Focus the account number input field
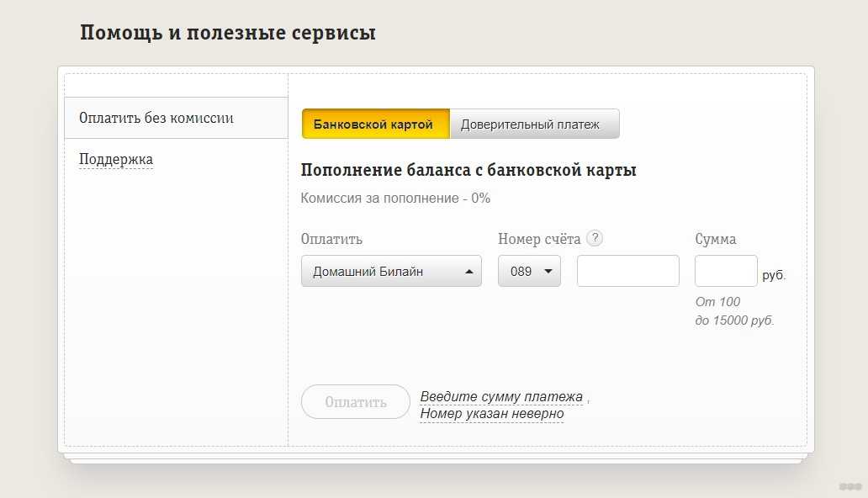868x498 pixels. tap(627, 272)
